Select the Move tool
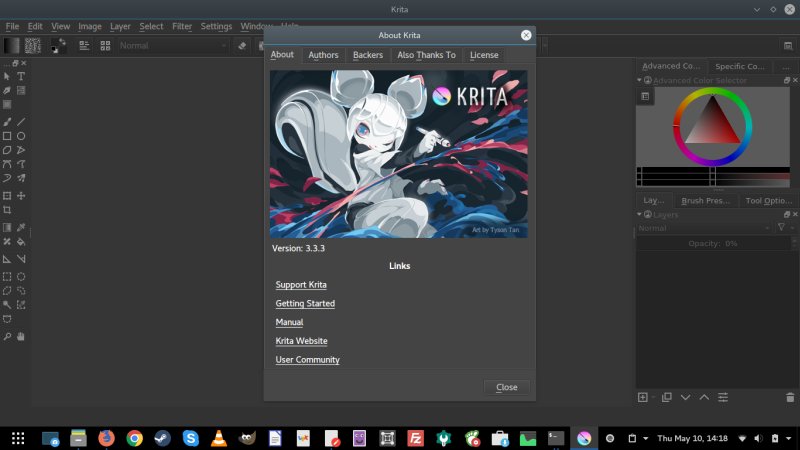Screen dimensions: 800x450 [x=21, y=196]
